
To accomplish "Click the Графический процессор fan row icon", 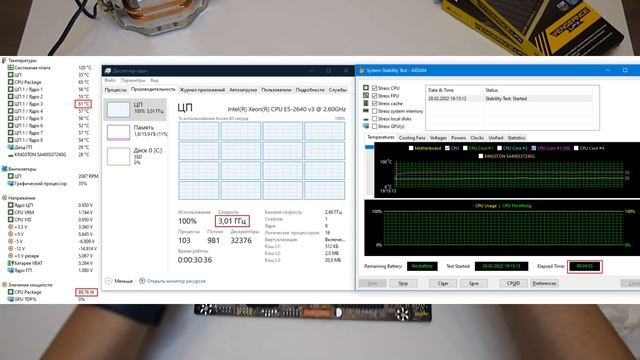I will coord(11,184).
